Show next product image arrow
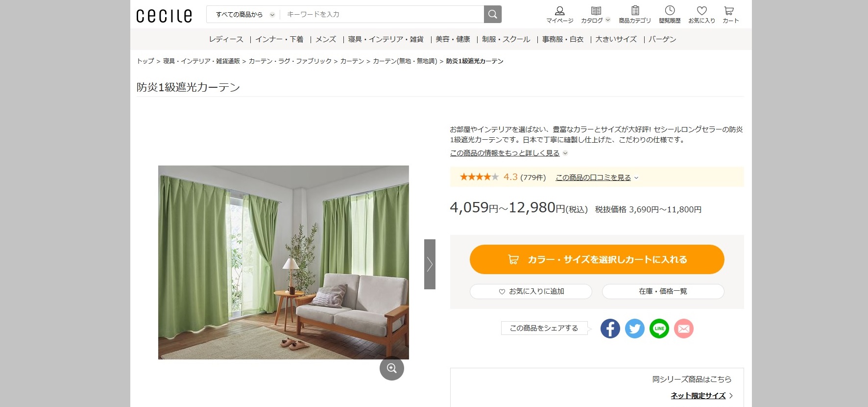 click(430, 264)
